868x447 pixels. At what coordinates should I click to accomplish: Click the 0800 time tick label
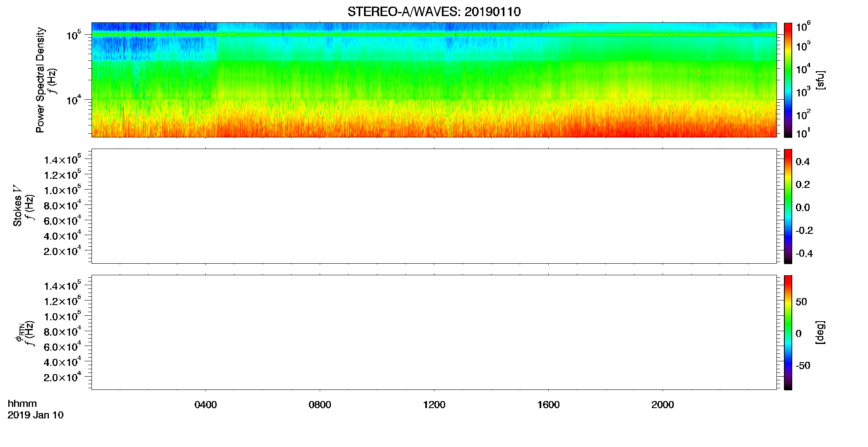320,405
